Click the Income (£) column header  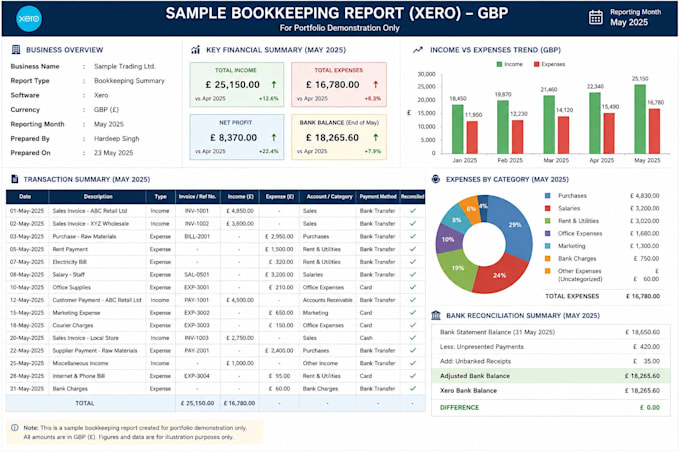tap(240, 197)
